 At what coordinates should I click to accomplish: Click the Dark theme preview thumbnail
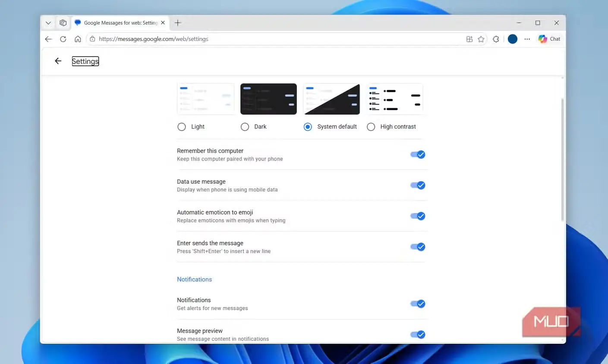(x=268, y=99)
